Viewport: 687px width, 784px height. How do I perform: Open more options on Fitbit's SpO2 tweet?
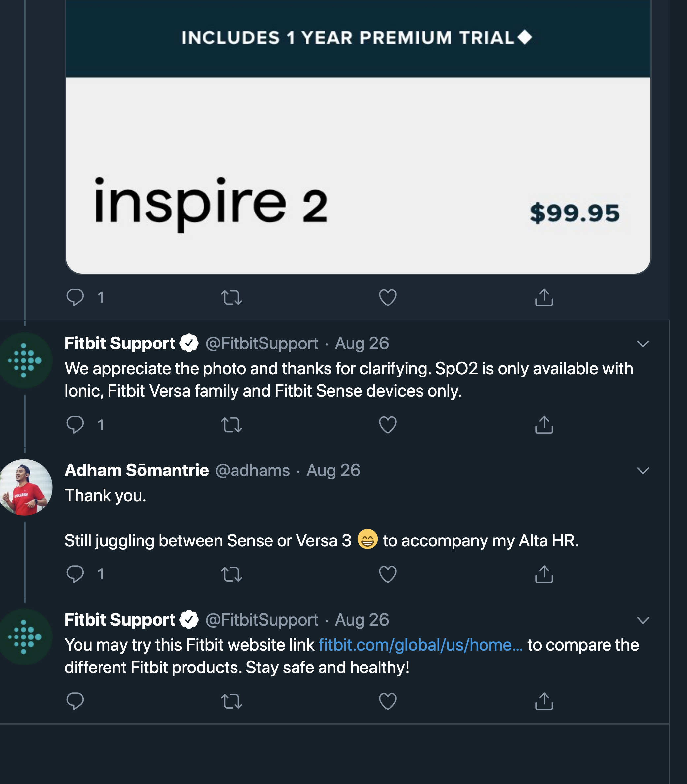pyautogui.click(x=643, y=344)
